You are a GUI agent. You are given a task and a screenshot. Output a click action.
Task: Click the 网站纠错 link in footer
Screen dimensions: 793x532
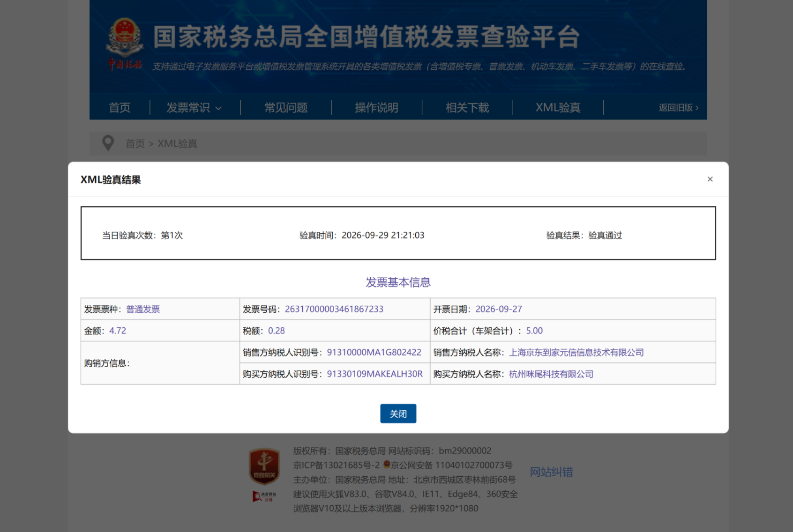[551, 472]
